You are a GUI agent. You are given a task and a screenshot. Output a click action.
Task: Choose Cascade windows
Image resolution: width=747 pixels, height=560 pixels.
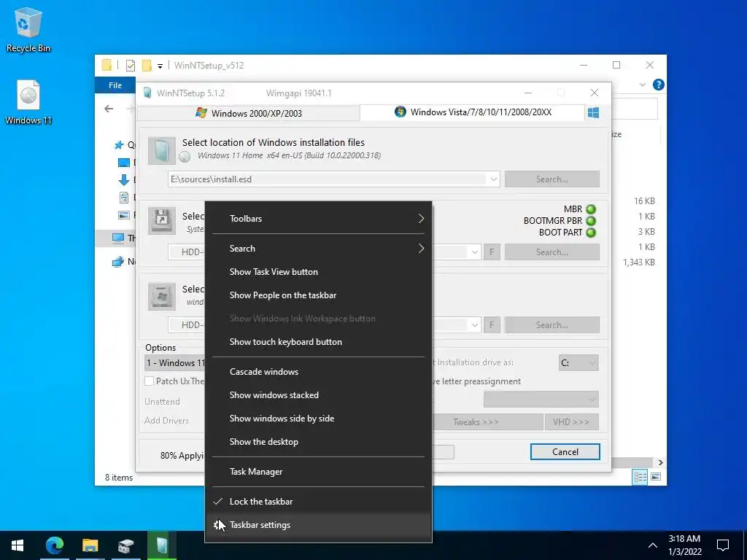click(318, 372)
